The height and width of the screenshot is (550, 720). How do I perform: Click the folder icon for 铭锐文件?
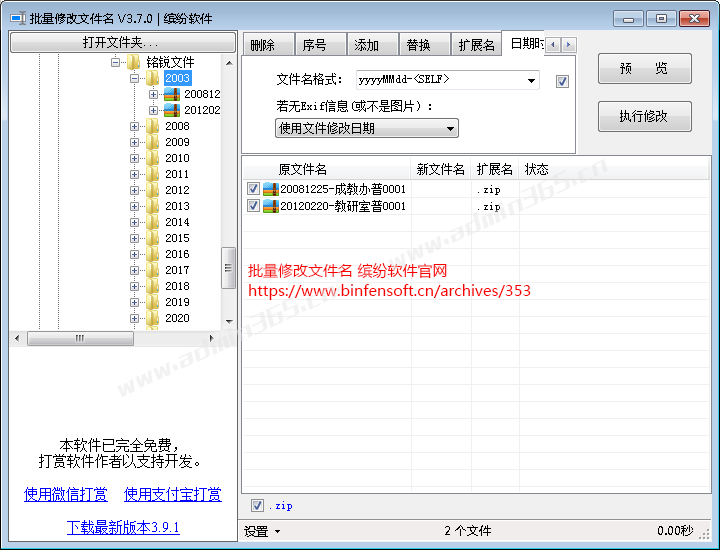(133, 62)
